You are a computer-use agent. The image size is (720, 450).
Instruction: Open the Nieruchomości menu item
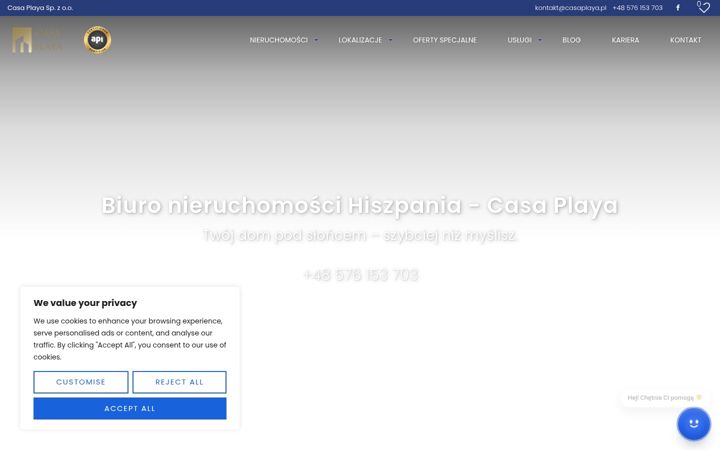(279, 40)
